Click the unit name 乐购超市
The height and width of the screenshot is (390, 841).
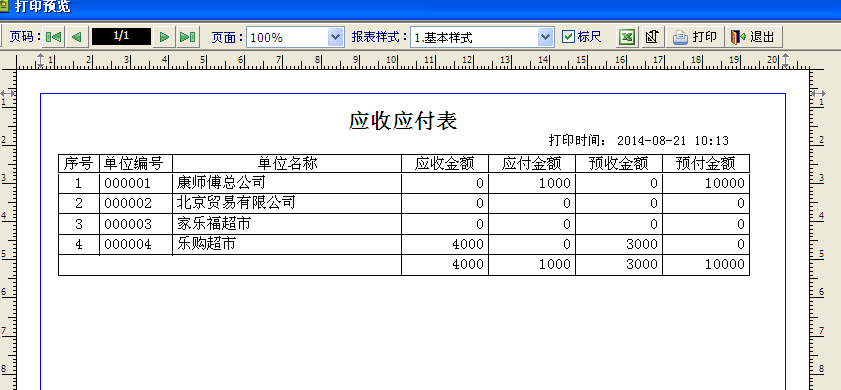(206, 243)
